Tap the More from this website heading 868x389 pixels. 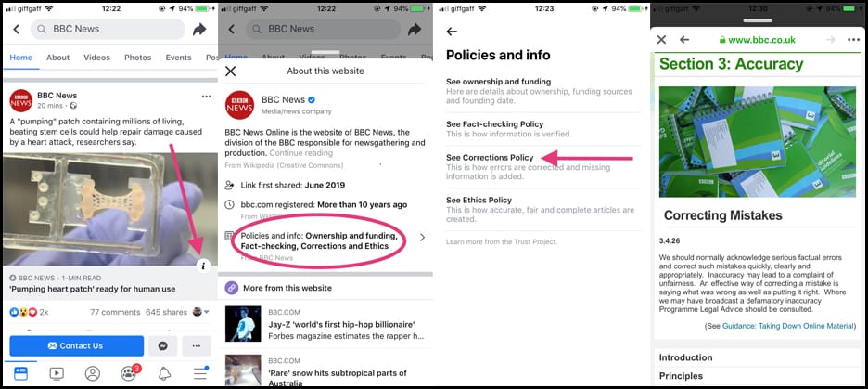(x=287, y=288)
